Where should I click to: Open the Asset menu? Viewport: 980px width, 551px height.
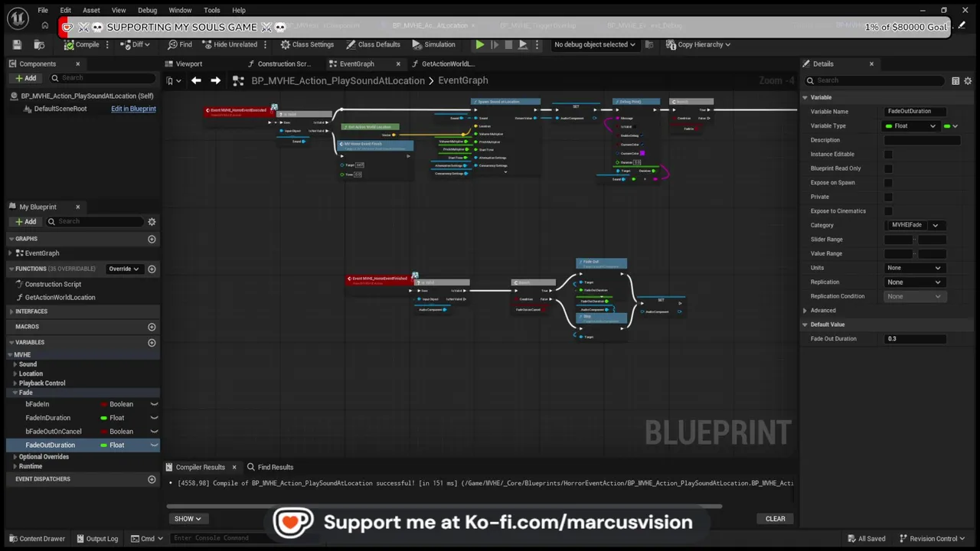91,10
